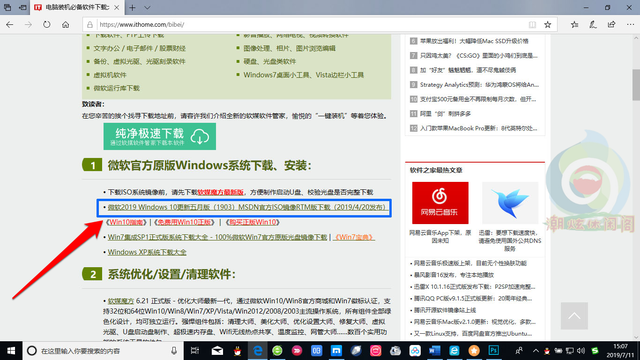Screen dimensions: 640x360
Task: Open 腾讯QQ PC版v9.1.5 article link
Action: (473, 299)
